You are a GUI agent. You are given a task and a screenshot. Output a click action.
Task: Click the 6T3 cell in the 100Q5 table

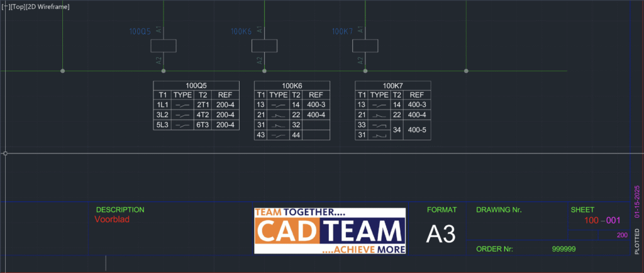[203, 125]
